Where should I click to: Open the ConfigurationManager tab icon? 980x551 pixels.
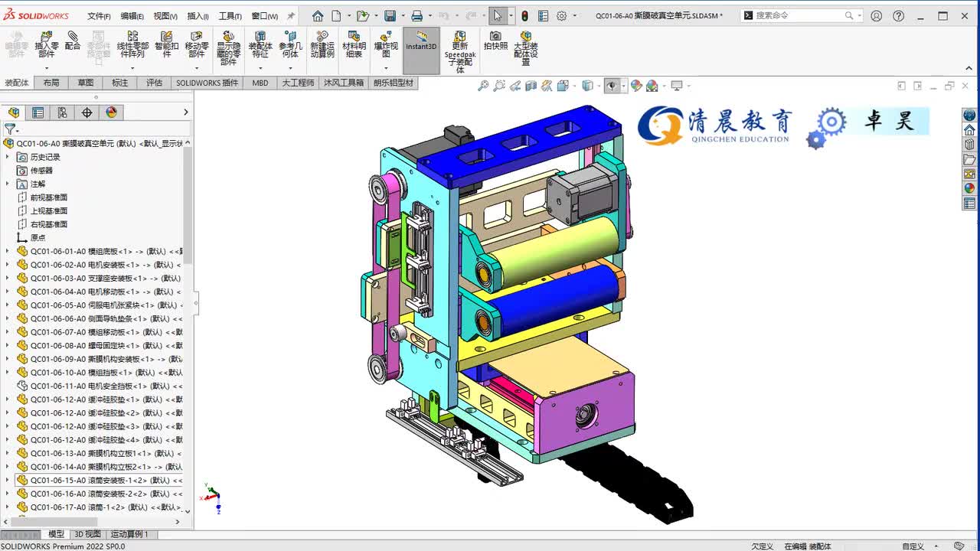click(x=62, y=112)
